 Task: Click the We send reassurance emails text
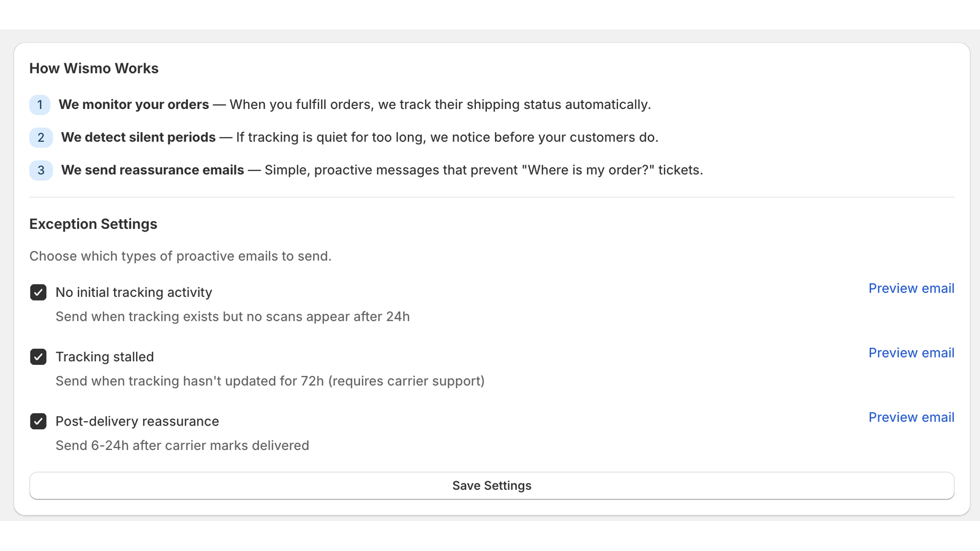[152, 170]
